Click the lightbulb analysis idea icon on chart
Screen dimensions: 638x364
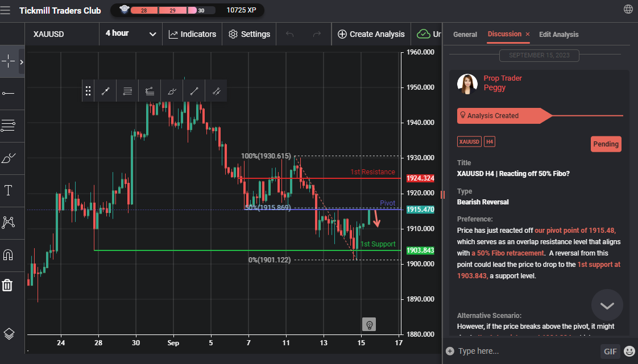click(369, 325)
